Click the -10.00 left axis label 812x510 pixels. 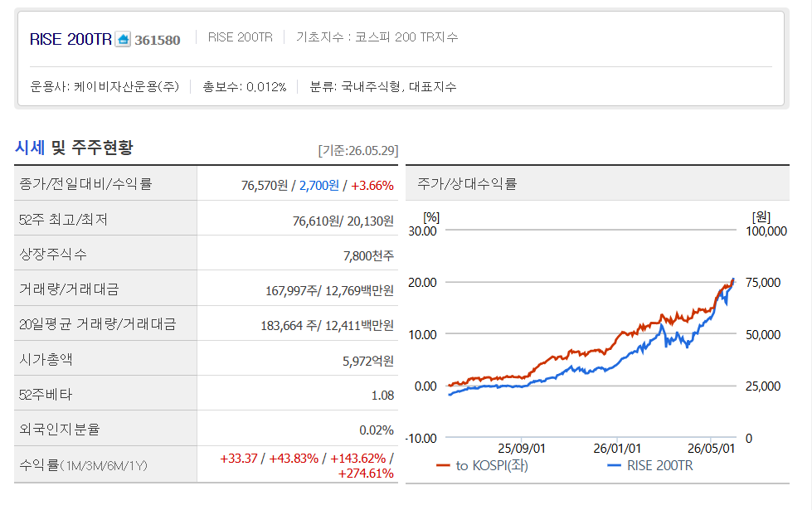(x=421, y=439)
